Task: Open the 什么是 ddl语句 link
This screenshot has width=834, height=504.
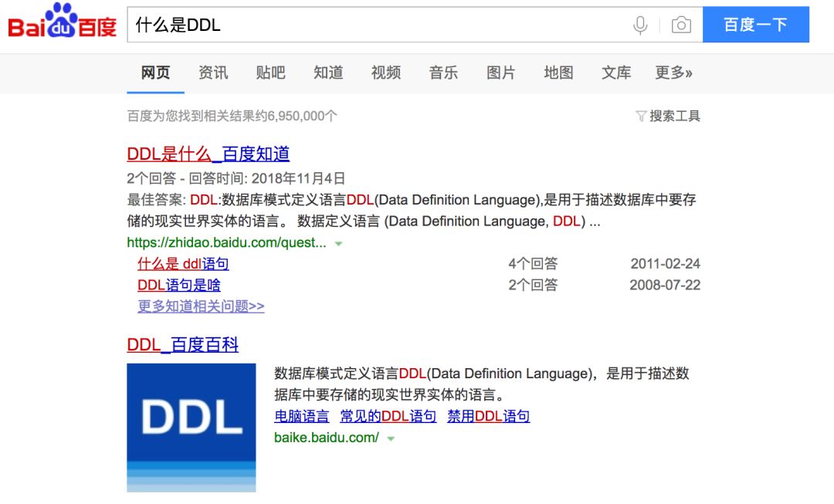Action: (183, 264)
